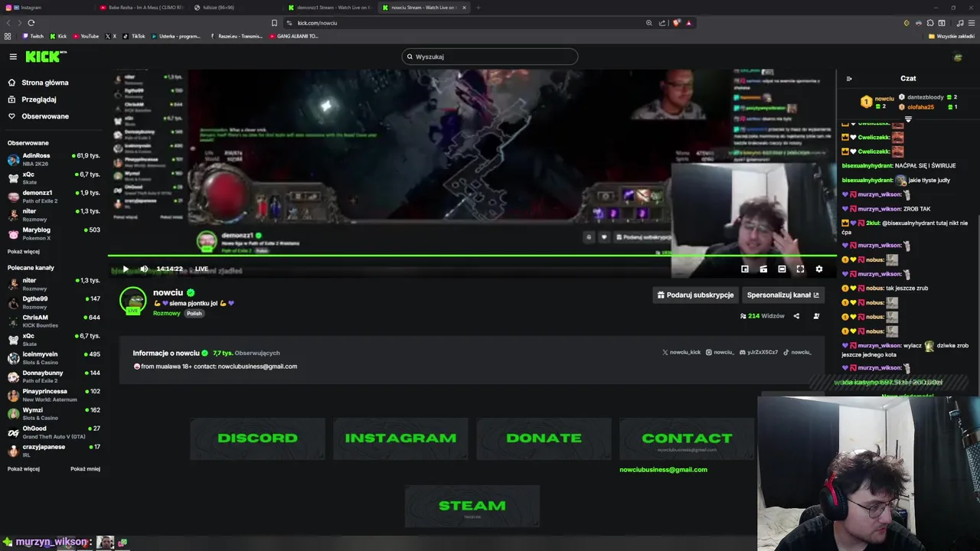This screenshot has width=980, height=551.
Task: Open Wszystkie zakładki bookmarks folder
Action: pyautogui.click(x=952, y=36)
